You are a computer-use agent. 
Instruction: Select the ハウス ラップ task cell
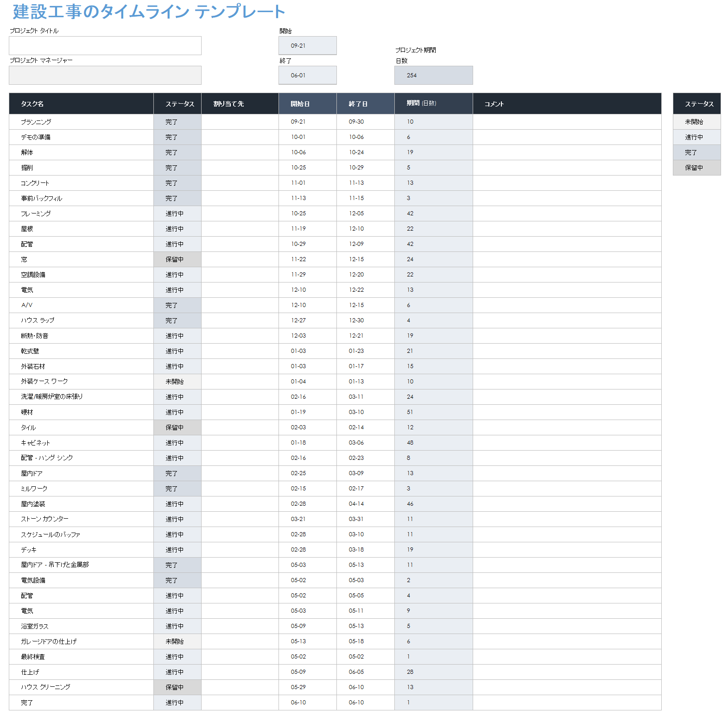pyautogui.click(x=82, y=320)
